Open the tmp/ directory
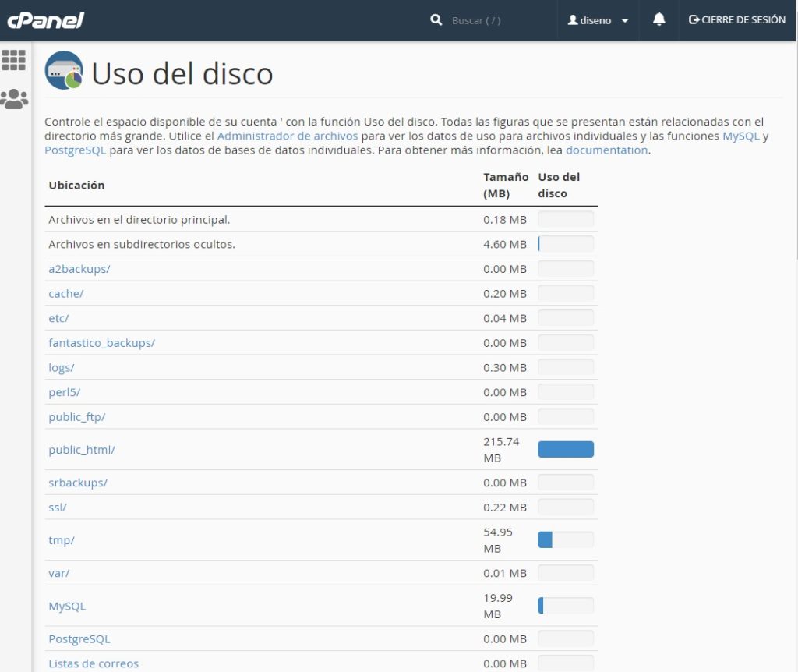The image size is (798, 672). (62, 540)
